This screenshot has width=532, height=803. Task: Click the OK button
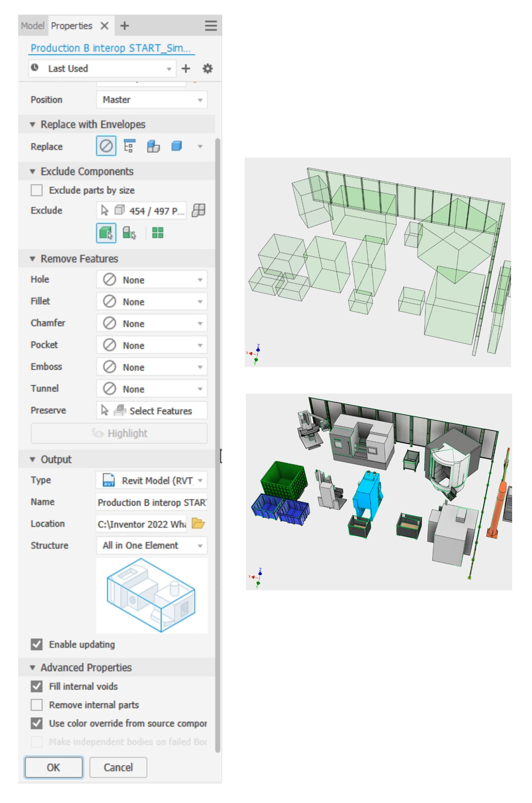pyautogui.click(x=53, y=767)
